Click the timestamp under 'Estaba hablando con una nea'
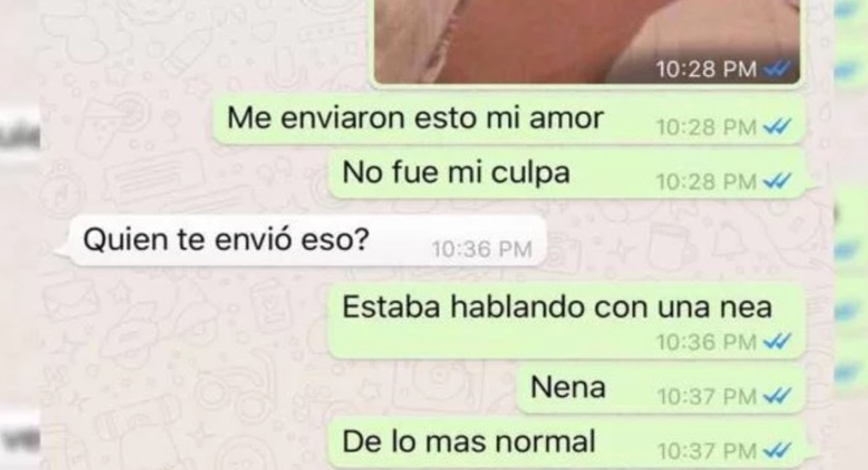868x470 pixels. [707, 341]
